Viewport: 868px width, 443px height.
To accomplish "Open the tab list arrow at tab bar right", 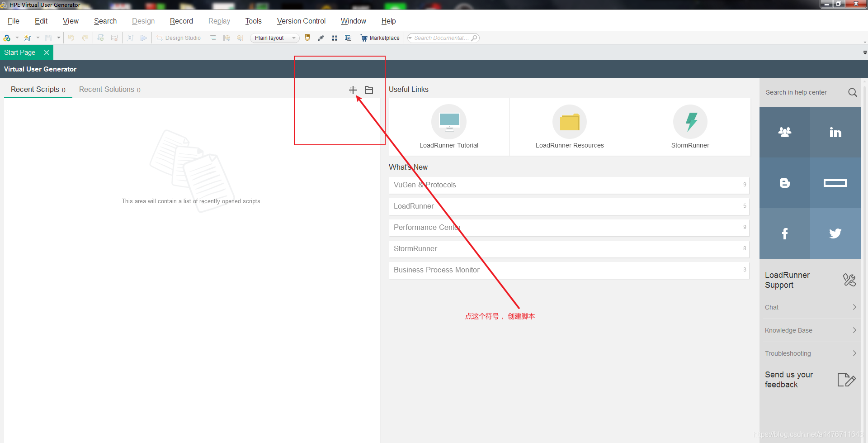I will click(x=865, y=52).
